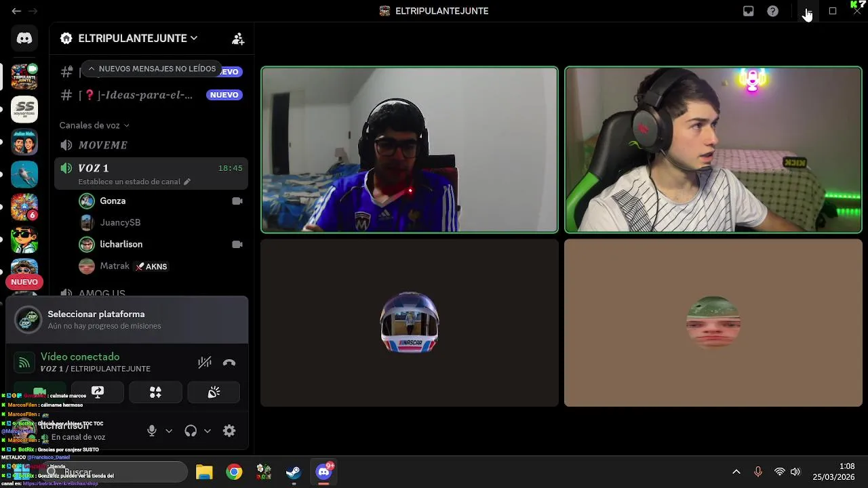Focus the NASCAR helmet avatar tile
The width and height of the screenshot is (868, 488).
pos(410,323)
